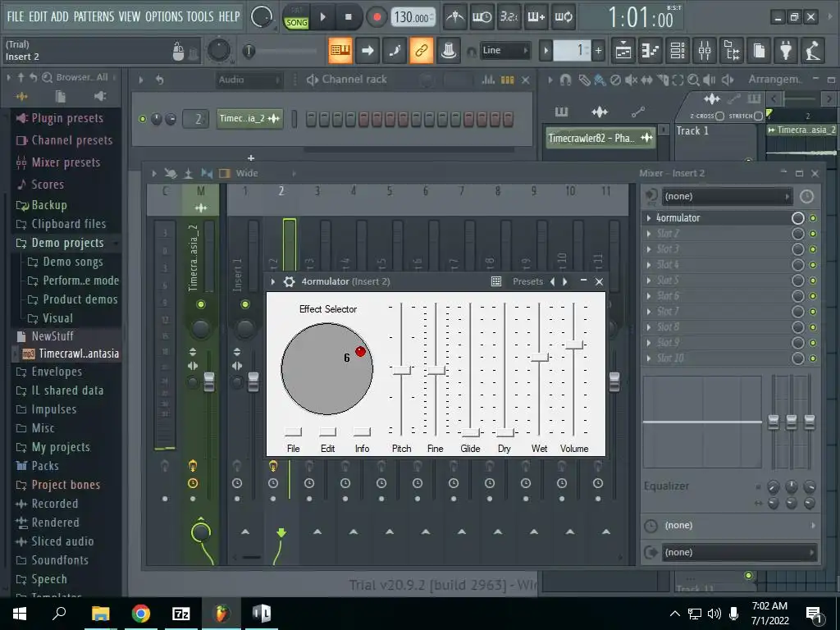The width and height of the screenshot is (840, 630).
Task: Open the plugin picker plug icon
Action: tap(786, 51)
